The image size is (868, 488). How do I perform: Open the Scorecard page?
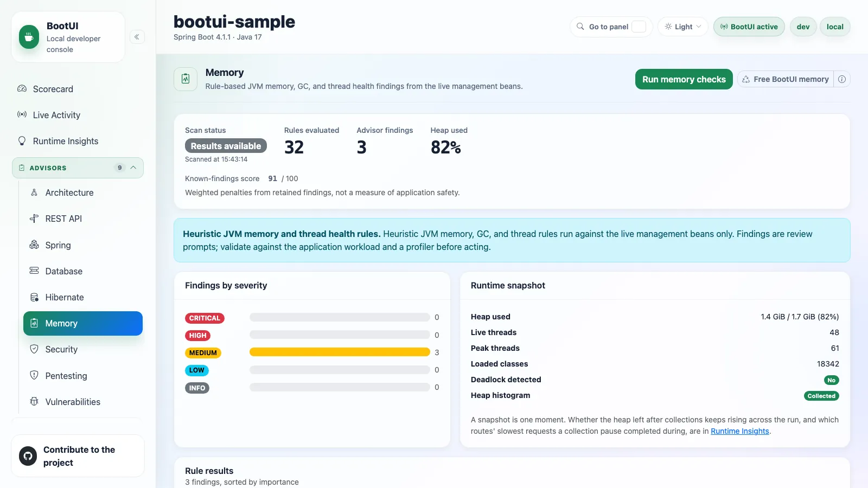tap(78, 89)
